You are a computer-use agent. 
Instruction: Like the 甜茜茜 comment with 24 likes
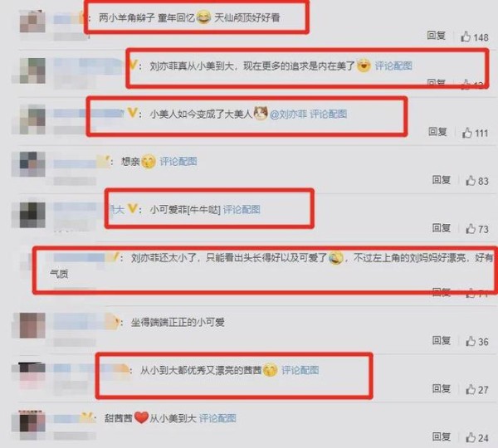(x=471, y=437)
